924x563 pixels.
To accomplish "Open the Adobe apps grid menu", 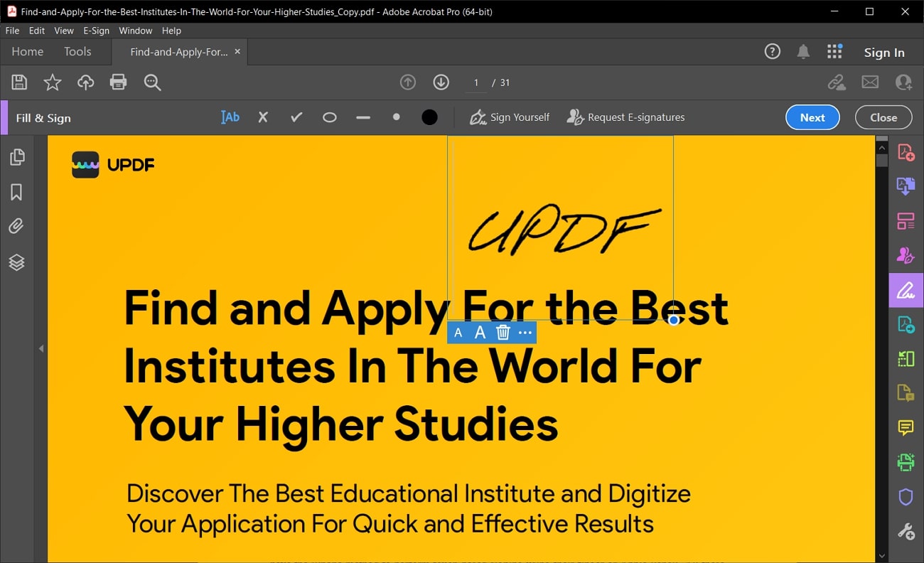I will coord(834,51).
